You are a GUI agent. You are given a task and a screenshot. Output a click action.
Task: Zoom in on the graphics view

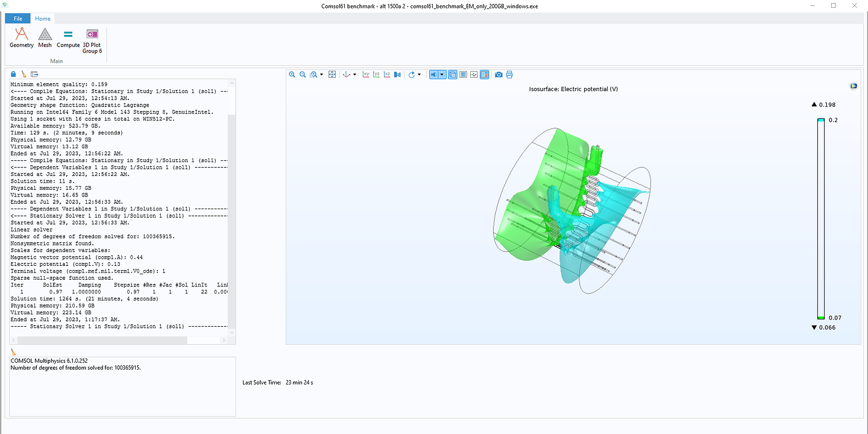point(292,75)
